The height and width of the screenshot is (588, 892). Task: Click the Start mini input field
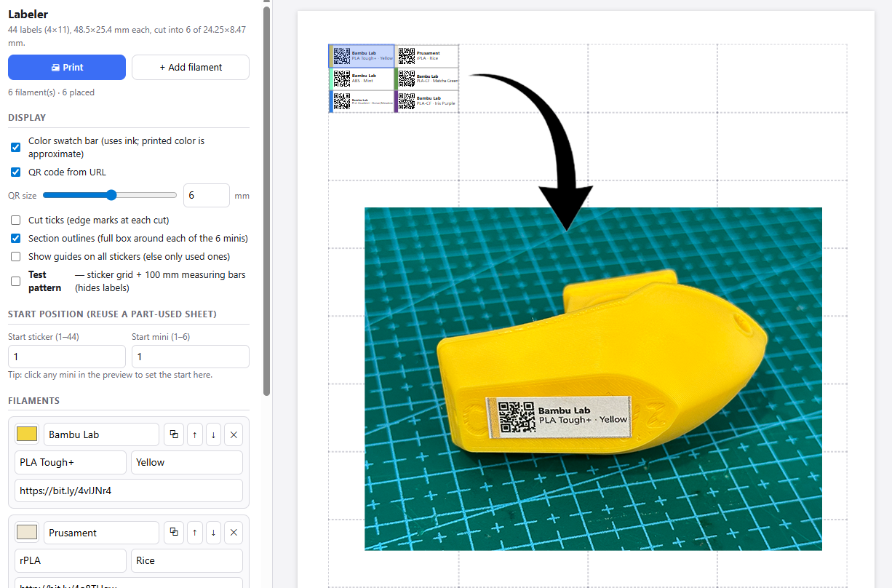(x=191, y=357)
